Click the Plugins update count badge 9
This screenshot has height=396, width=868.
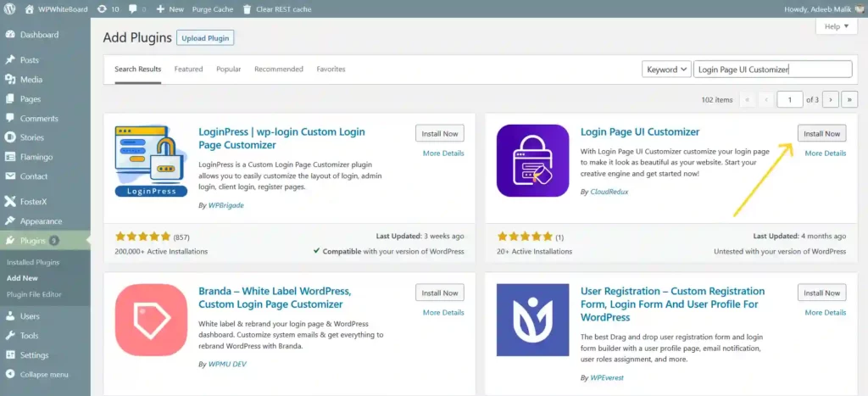tap(53, 240)
